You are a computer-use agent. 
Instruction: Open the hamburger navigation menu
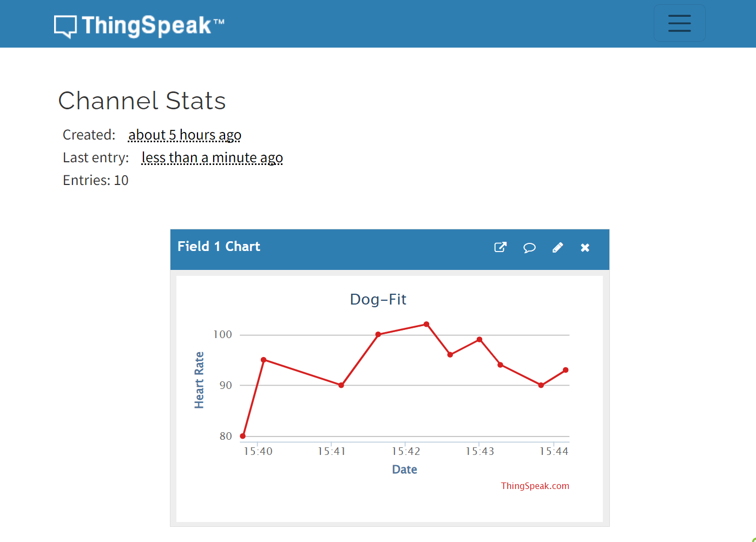[679, 23]
